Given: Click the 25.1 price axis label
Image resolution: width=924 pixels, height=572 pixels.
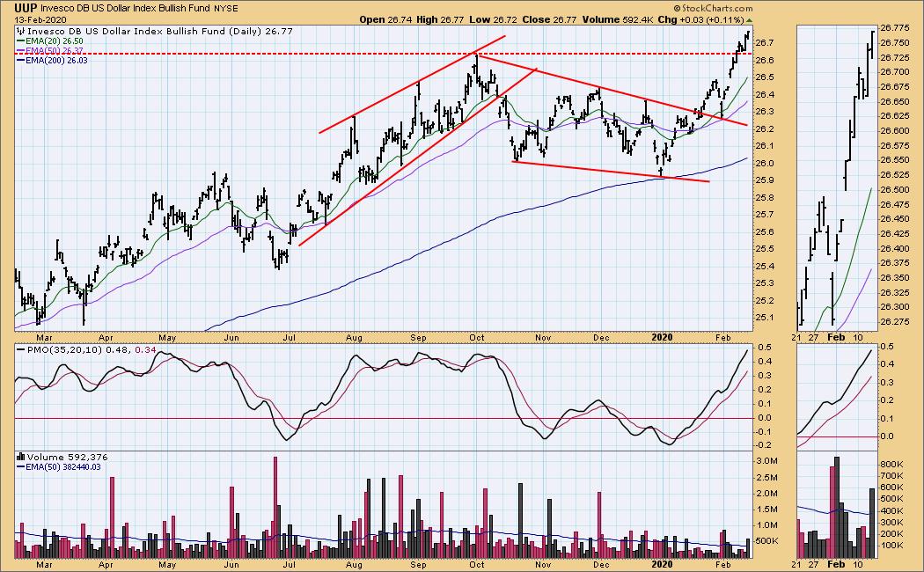Looking at the screenshot, I should (x=765, y=318).
